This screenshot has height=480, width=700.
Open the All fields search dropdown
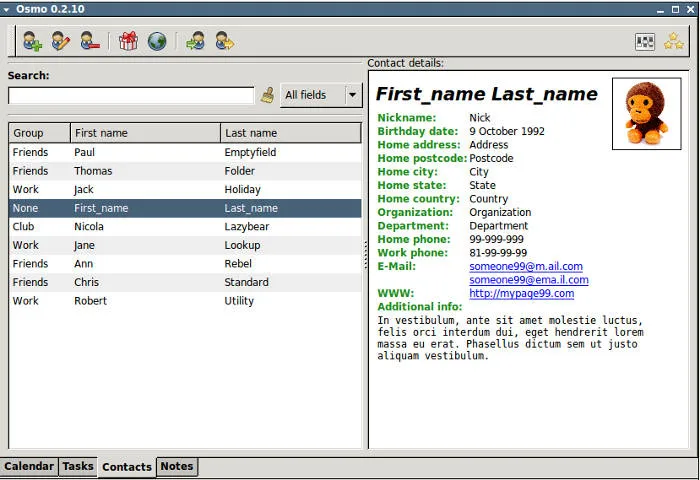[x=321, y=95]
